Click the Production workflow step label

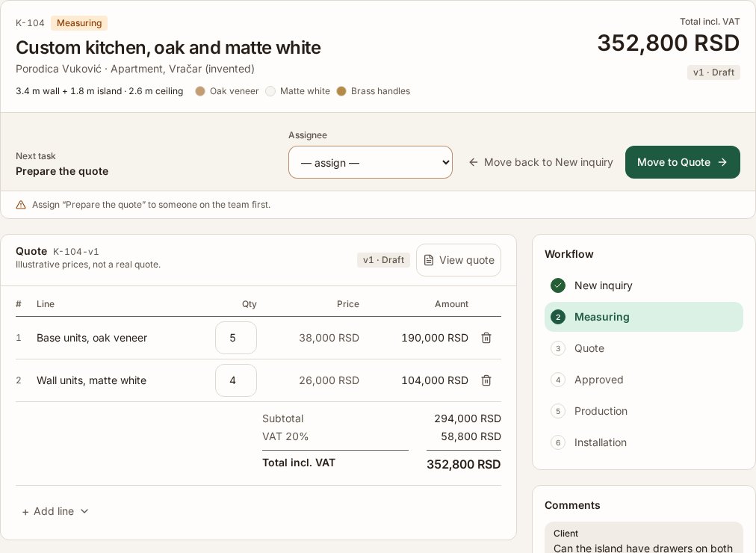point(601,411)
